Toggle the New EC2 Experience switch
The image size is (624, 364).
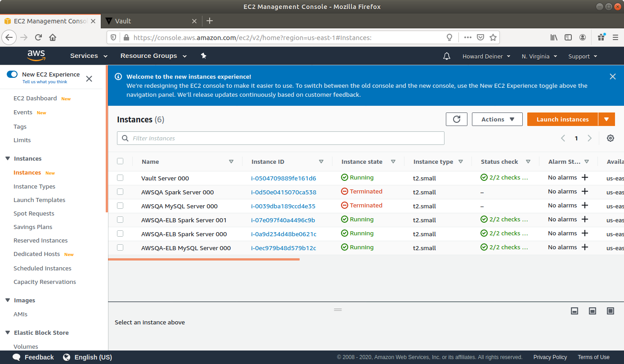tap(12, 74)
